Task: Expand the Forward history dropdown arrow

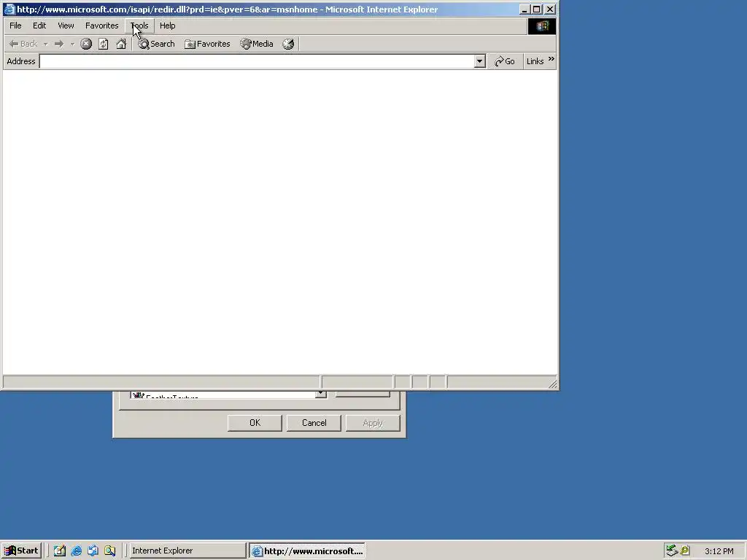Action: click(x=72, y=44)
